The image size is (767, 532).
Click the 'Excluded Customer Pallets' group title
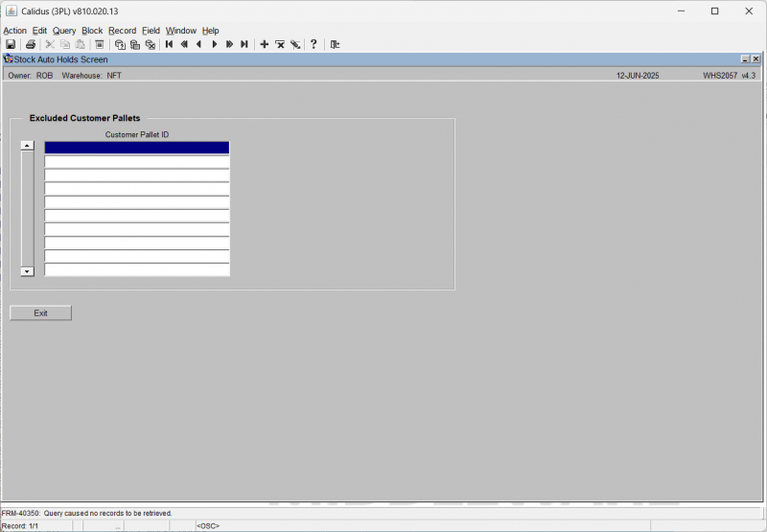84,118
